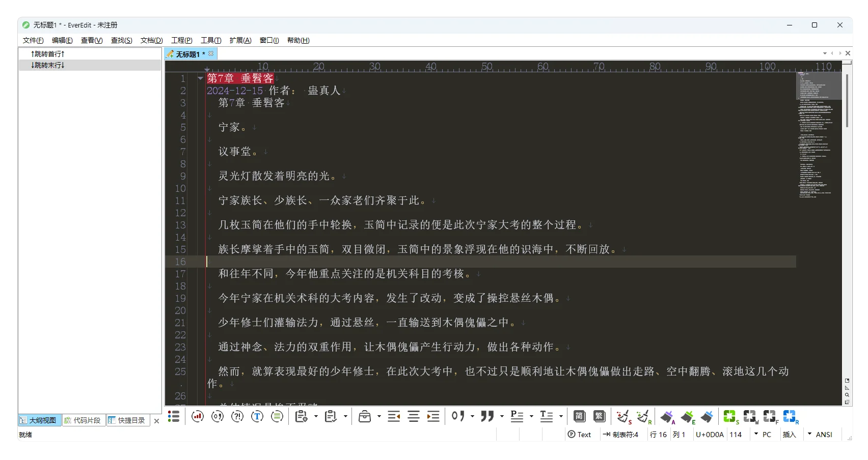Click the green puzzle icon labeled S
The height and width of the screenshot is (460, 868).
[731, 417]
